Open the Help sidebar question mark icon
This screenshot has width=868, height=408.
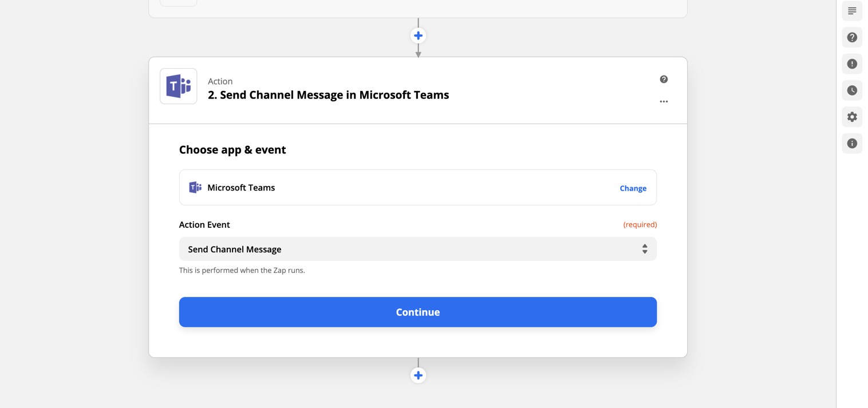pos(852,37)
